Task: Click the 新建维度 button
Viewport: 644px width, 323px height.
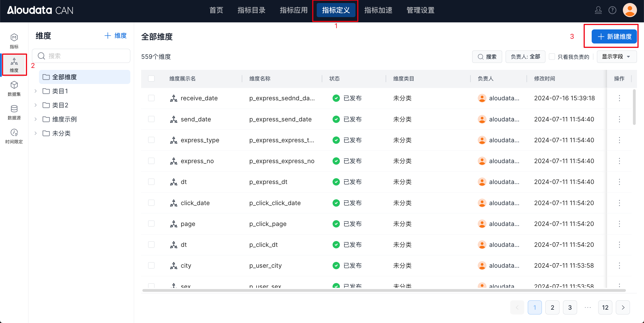Action: [x=614, y=36]
